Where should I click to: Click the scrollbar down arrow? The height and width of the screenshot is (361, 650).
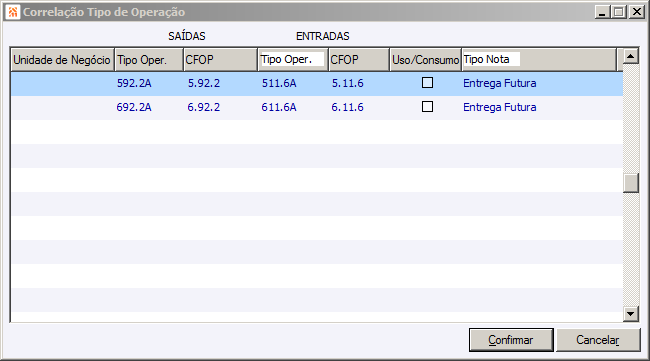click(x=631, y=314)
